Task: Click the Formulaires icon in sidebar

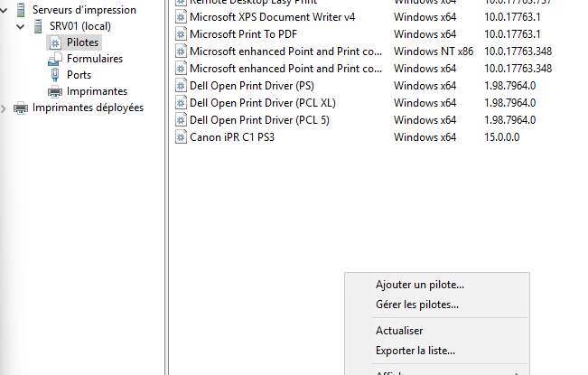Action: (54, 59)
